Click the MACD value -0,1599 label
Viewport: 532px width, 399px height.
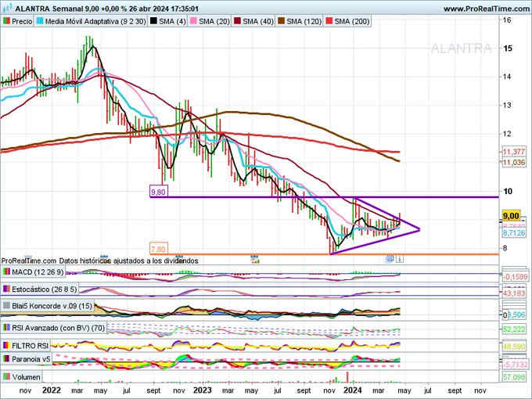tap(515, 277)
